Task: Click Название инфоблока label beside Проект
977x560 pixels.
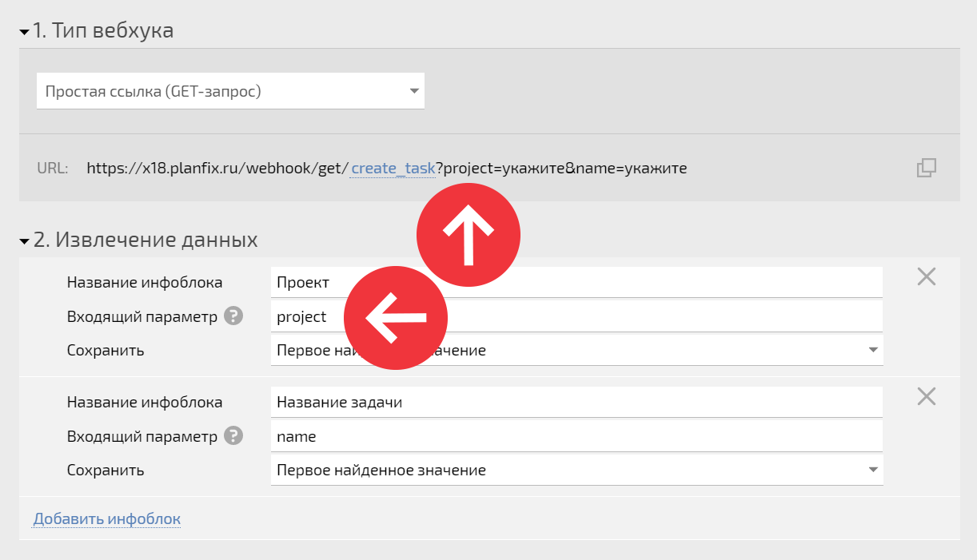Action: [x=145, y=283]
